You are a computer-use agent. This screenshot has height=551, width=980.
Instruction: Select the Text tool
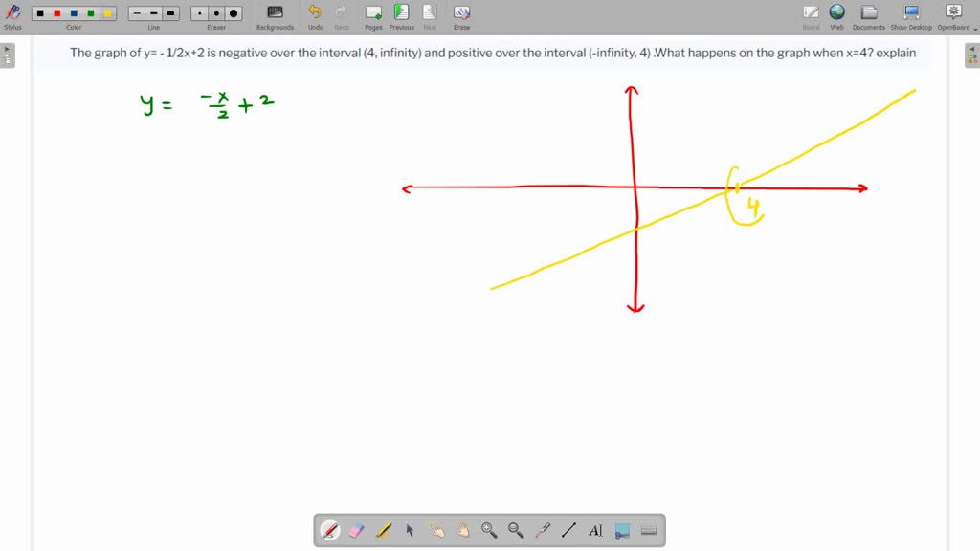(x=595, y=530)
